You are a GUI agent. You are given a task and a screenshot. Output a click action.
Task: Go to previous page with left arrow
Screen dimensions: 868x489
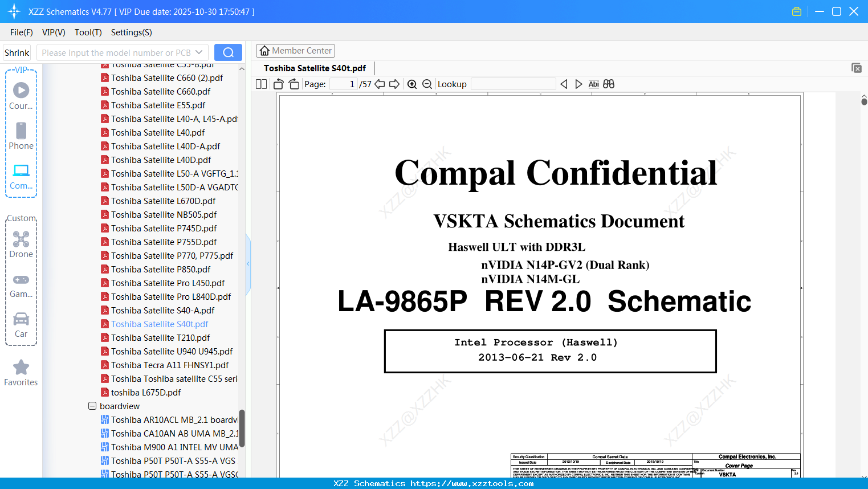tap(380, 84)
